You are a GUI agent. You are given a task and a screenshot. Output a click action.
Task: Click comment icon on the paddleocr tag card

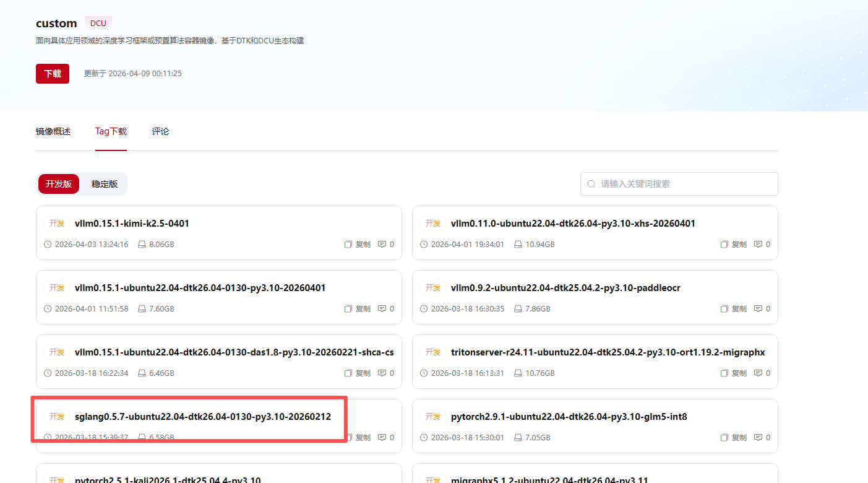(758, 309)
